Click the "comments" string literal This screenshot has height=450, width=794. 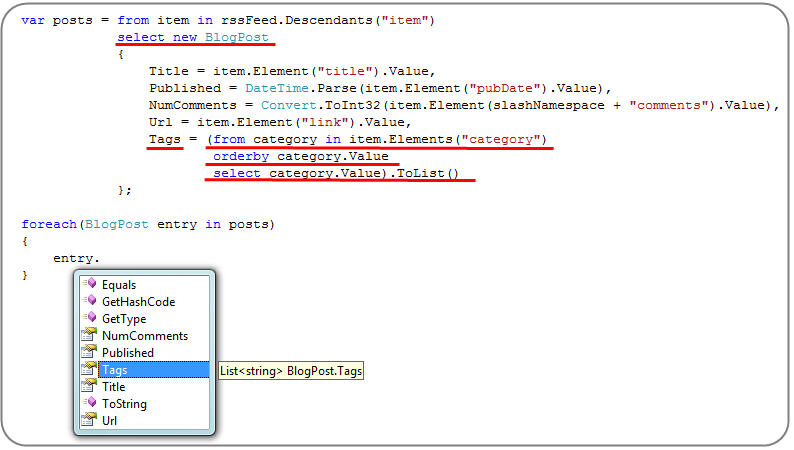pyautogui.click(x=668, y=106)
